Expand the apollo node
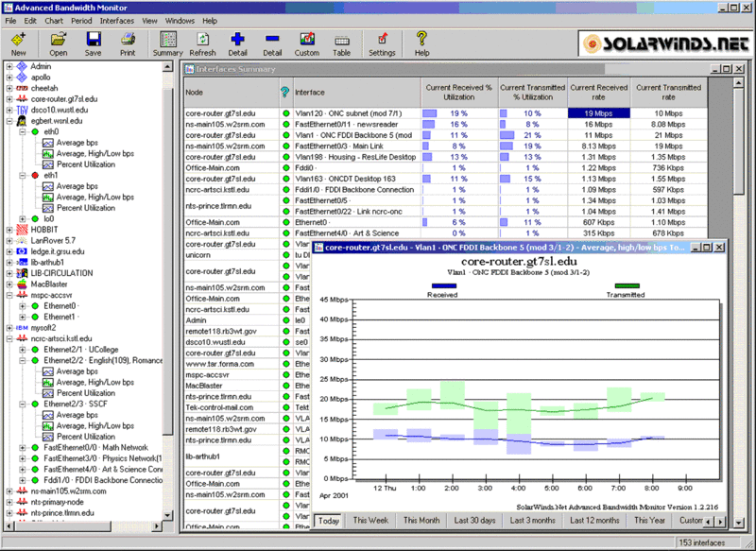The height and width of the screenshot is (551, 756). (x=9, y=77)
